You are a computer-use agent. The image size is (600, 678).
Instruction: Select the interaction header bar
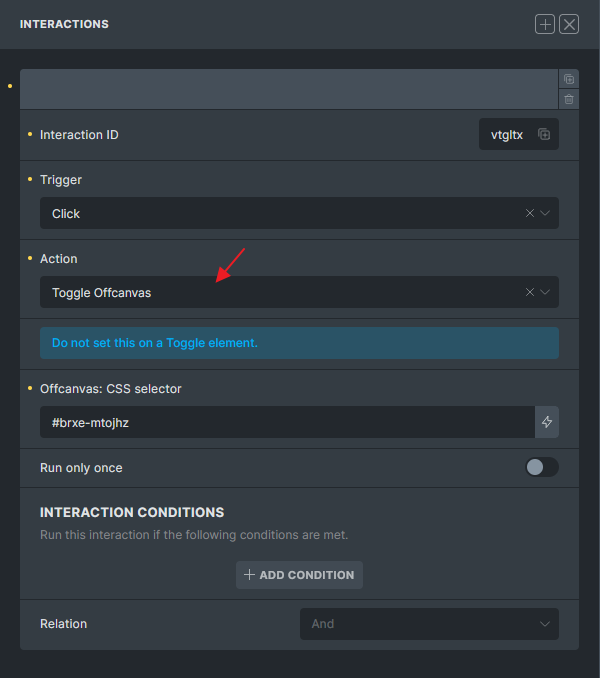(x=288, y=89)
